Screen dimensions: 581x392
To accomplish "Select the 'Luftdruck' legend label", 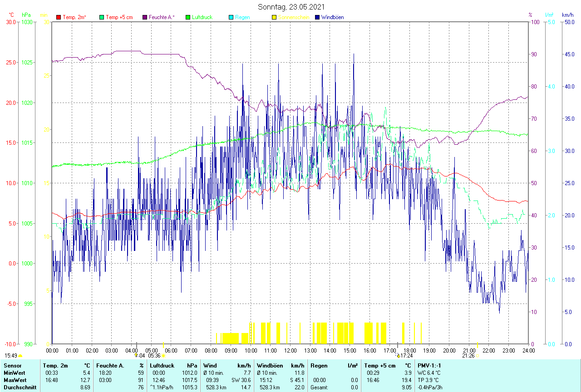I will click(x=202, y=17).
